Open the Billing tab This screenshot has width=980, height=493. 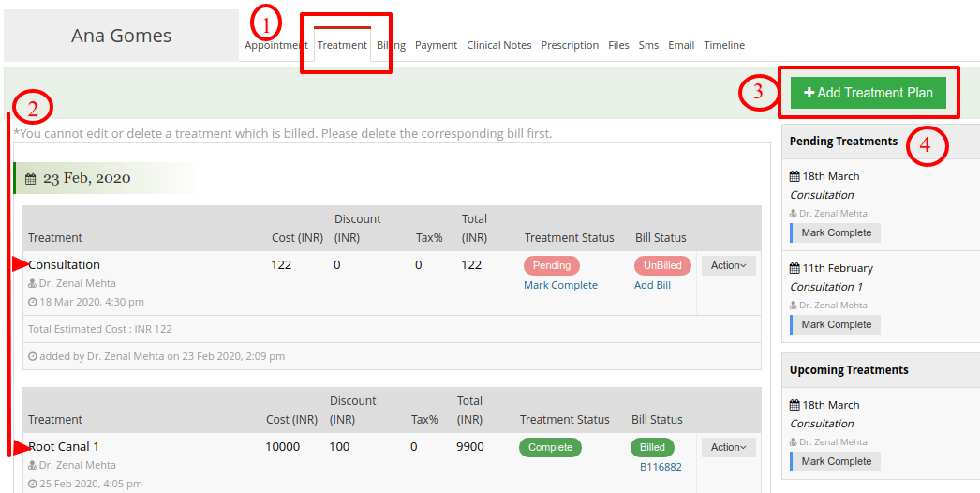pyautogui.click(x=392, y=45)
